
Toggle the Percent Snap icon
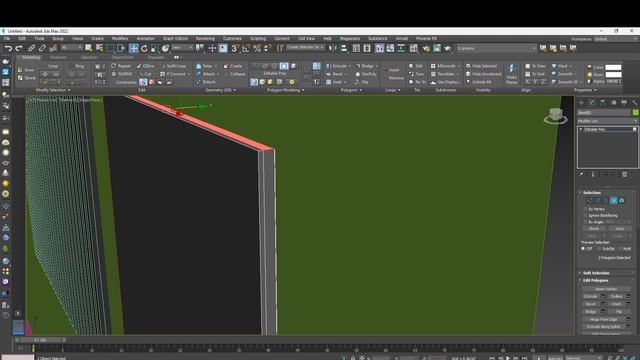(x=257, y=48)
